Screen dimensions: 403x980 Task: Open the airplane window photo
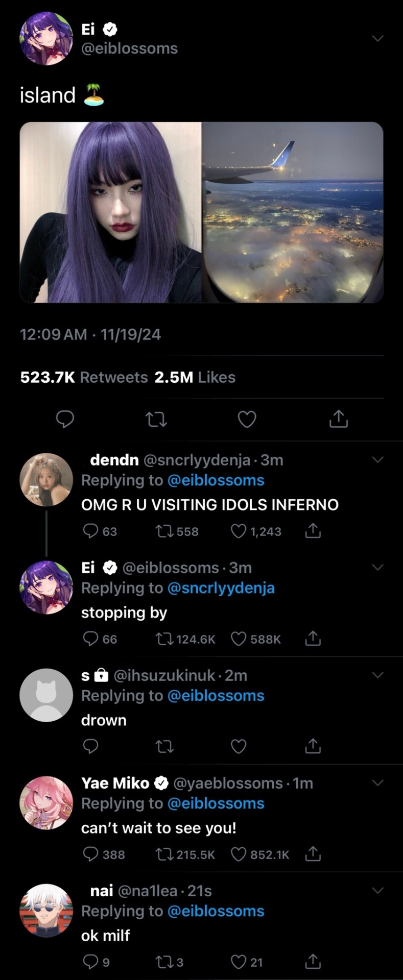[x=293, y=212]
